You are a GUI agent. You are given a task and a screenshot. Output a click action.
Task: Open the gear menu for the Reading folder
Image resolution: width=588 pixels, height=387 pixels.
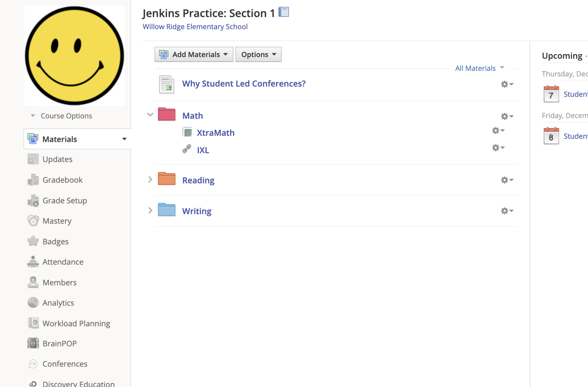(507, 180)
